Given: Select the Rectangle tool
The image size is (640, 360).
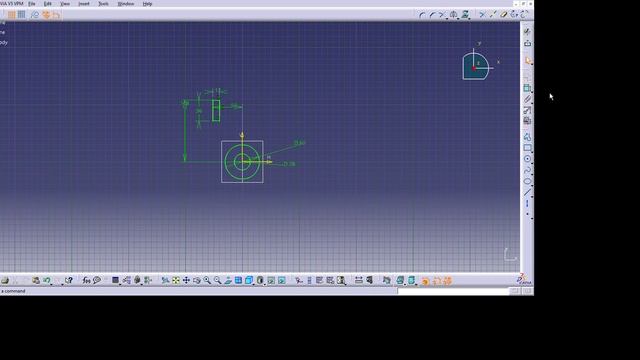Looking at the screenshot, I should (527, 148).
